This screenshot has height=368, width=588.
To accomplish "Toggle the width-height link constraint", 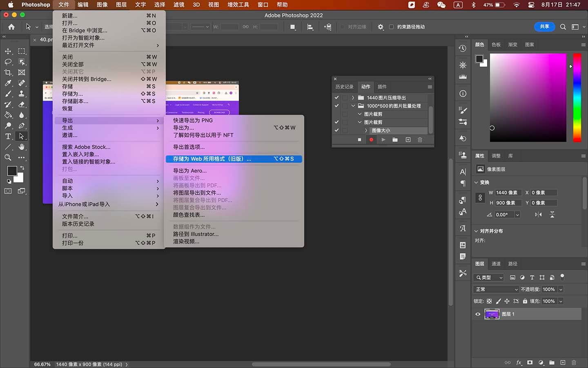I will 480,197.
